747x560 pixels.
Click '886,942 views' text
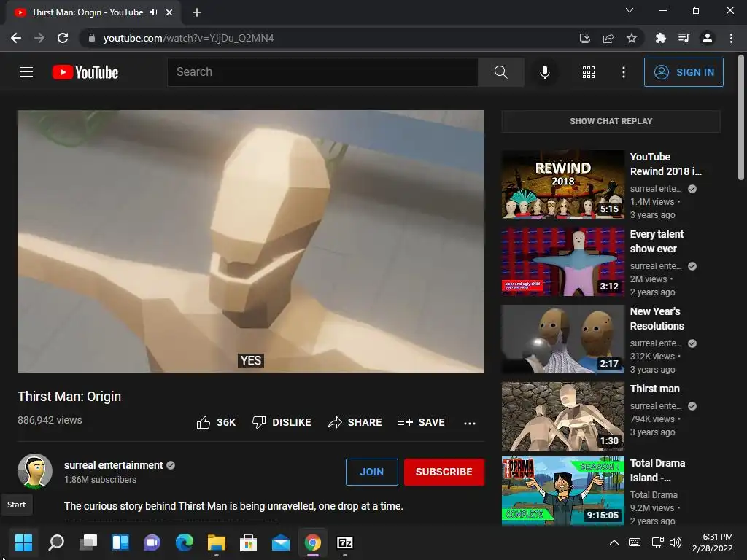tap(50, 420)
